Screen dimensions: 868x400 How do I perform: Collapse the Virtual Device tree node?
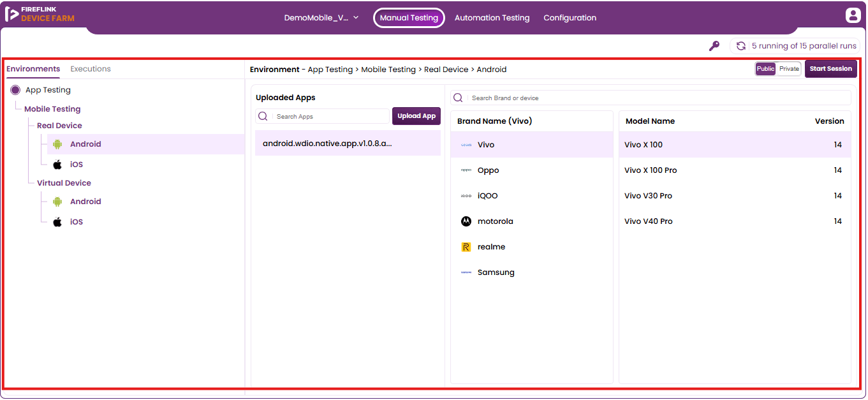pyautogui.click(x=64, y=183)
